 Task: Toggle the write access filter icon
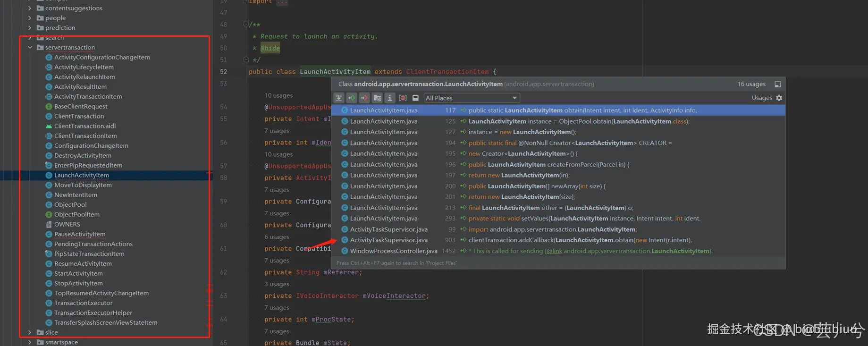coord(364,98)
